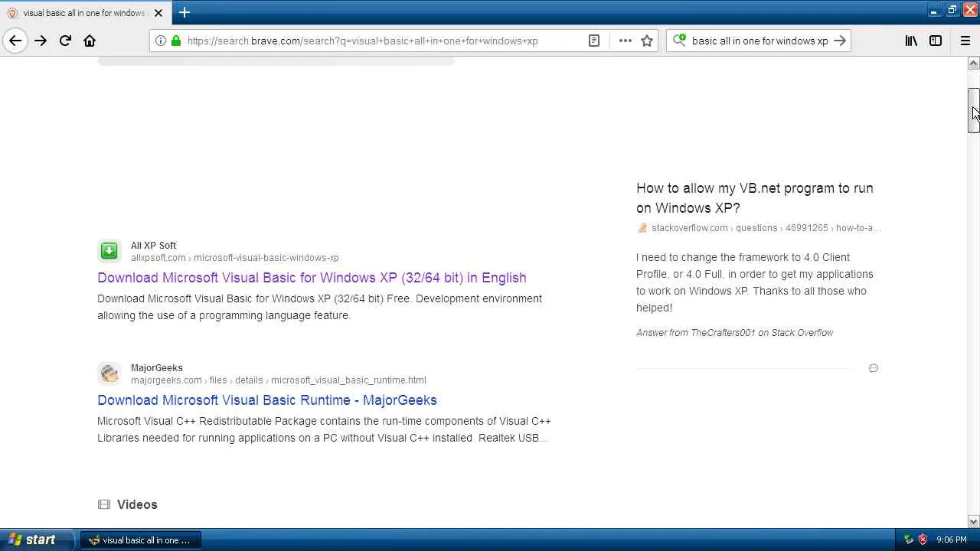
Task: Open the majorgeeks.com breadcrumb URL
Action: point(279,380)
